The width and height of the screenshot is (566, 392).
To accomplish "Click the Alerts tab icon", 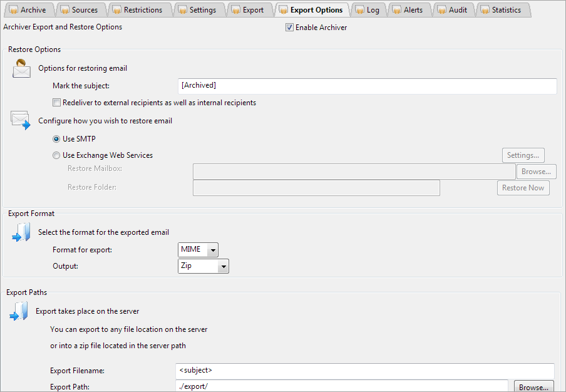I will [x=398, y=9].
